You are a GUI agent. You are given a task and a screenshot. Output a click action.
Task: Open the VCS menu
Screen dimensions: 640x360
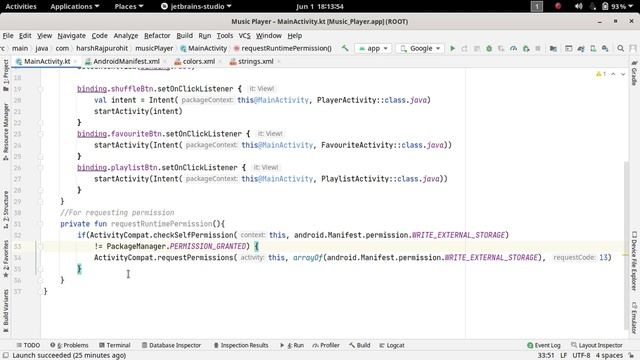click(244, 36)
